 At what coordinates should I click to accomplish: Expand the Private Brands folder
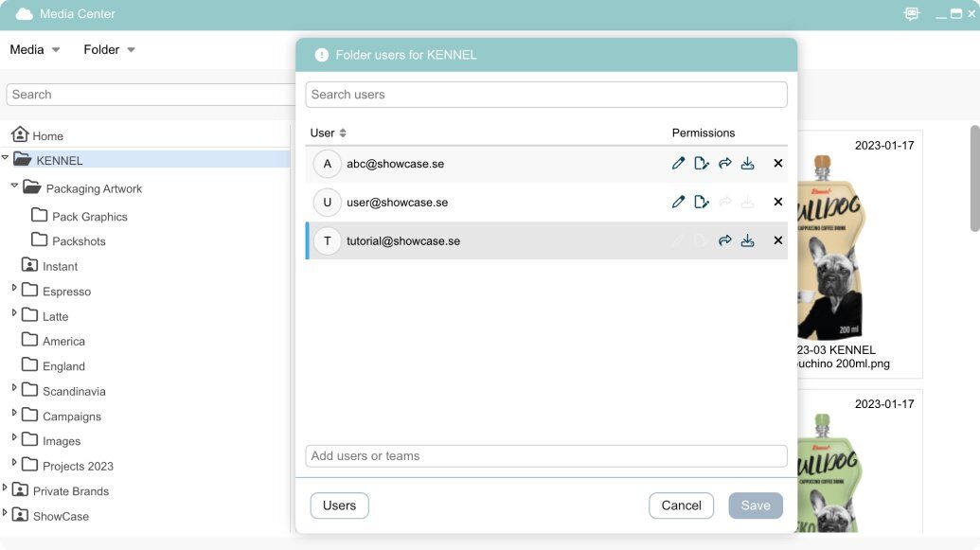[x=5, y=488]
